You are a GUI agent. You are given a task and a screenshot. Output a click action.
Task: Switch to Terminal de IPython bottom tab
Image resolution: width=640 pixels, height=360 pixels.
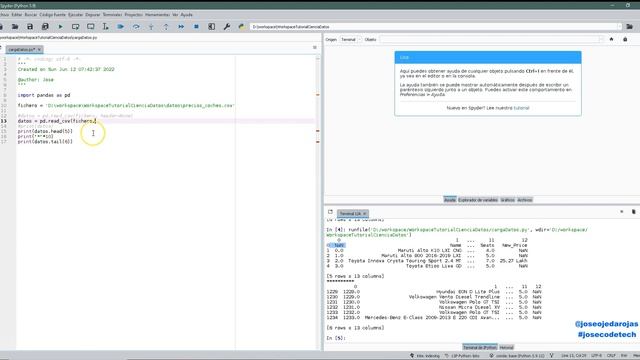480,347
